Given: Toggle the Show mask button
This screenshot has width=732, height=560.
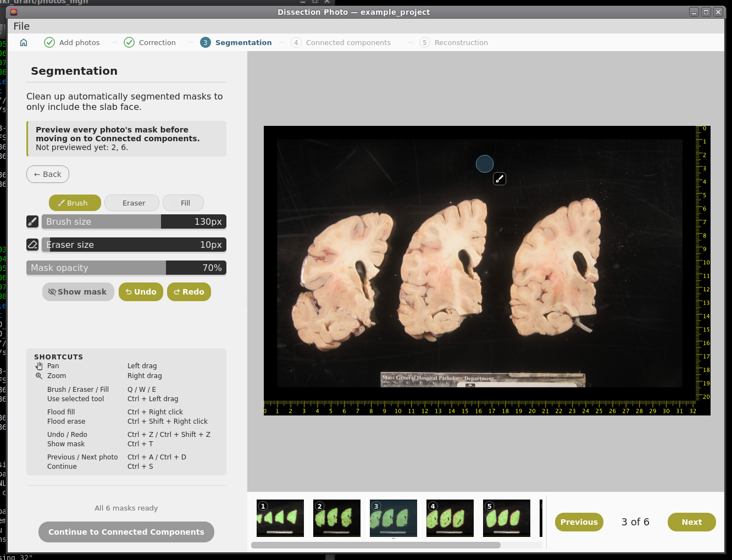Looking at the screenshot, I should (x=78, y=292).
